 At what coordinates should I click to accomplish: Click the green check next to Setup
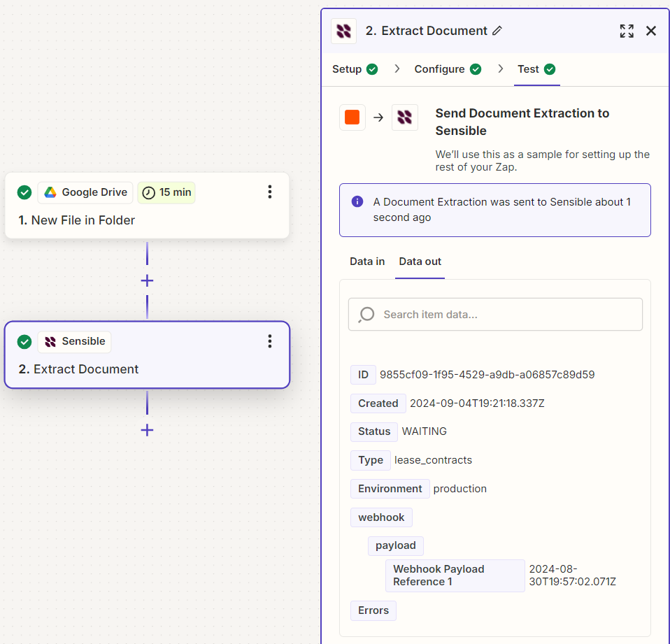coord(372,69)
